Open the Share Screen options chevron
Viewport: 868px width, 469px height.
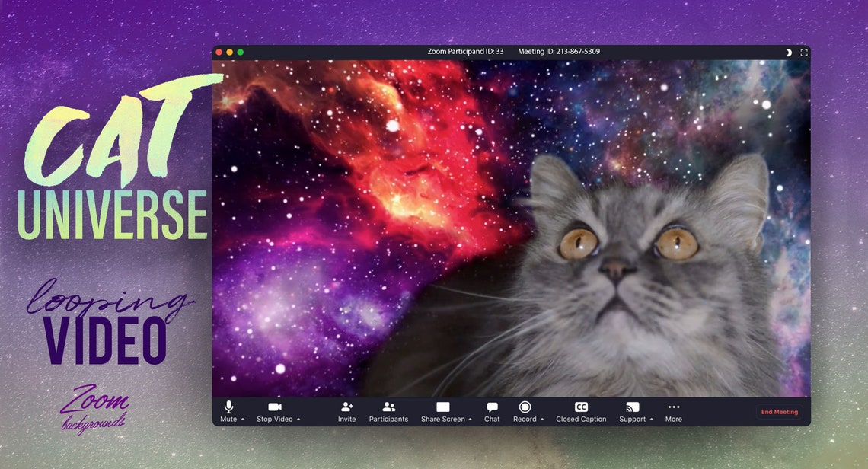(x=471, y=419)
